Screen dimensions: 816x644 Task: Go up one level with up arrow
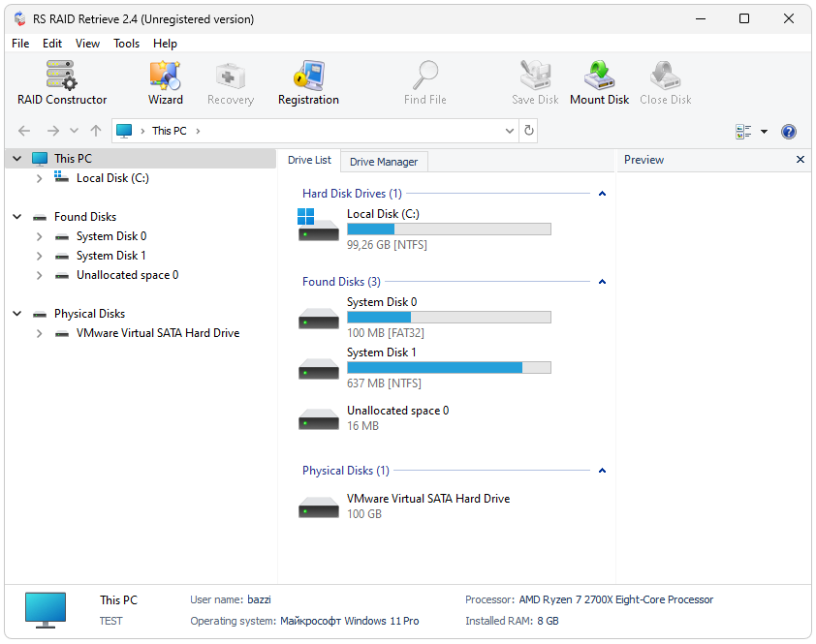[96, 131]
